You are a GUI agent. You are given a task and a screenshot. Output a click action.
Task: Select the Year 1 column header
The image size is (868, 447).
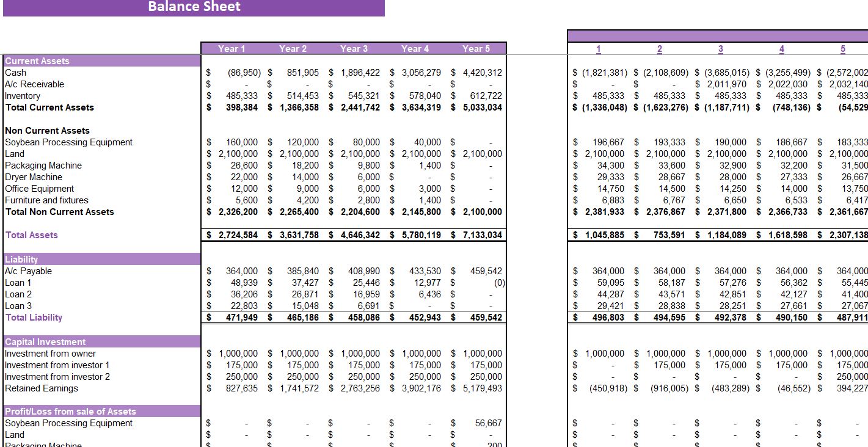pyautogui.click(x=231, y=48)
